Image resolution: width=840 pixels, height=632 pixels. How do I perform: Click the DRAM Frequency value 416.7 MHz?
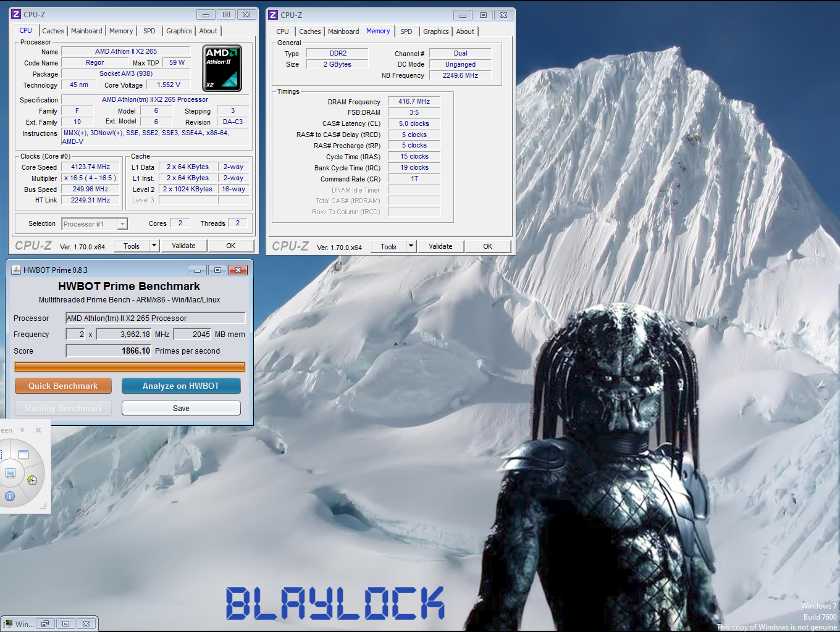pos(414,101)
